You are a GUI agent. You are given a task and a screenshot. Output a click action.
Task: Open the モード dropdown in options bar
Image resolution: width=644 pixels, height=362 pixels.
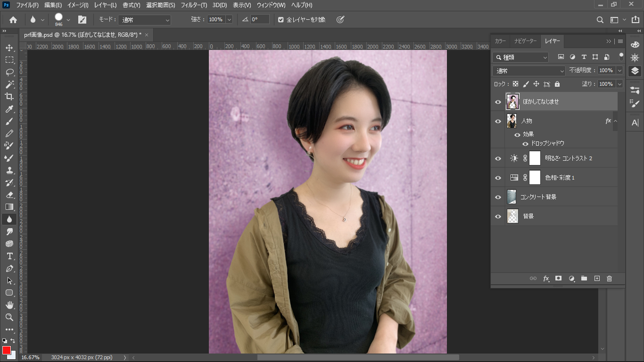(144, 20)
